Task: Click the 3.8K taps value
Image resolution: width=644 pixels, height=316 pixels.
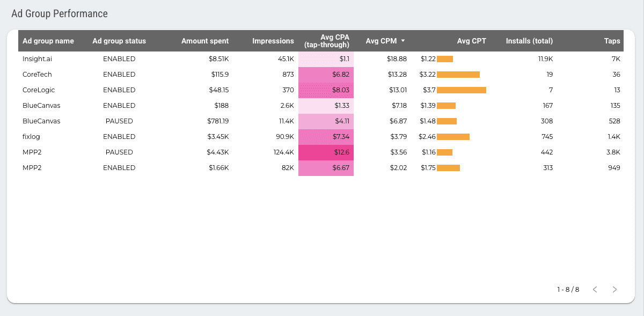Action: pos(613,152)
